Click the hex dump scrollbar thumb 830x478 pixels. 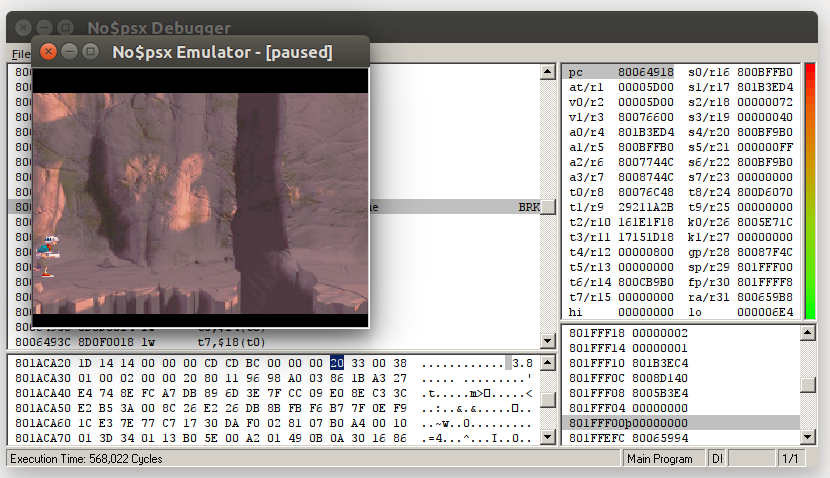coord(548,400)
